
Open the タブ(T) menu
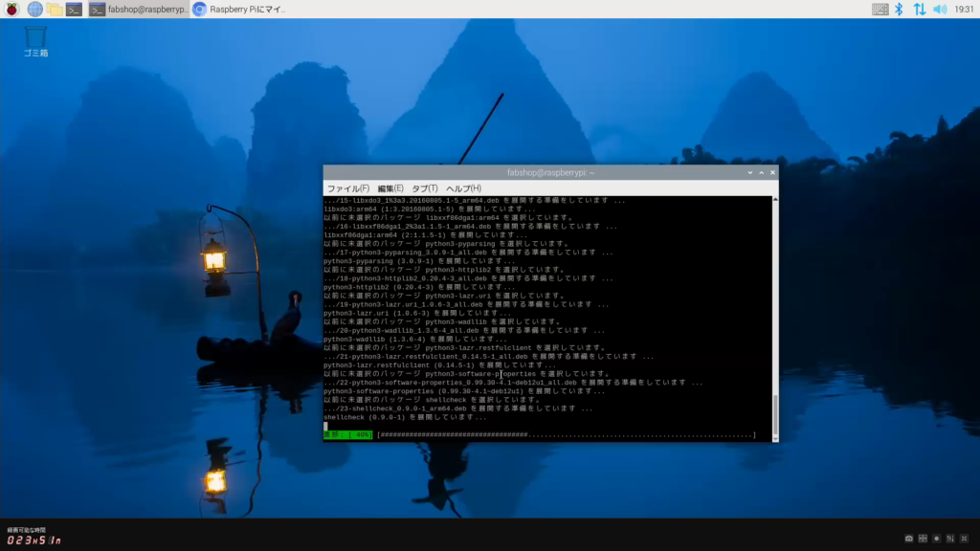424,188
